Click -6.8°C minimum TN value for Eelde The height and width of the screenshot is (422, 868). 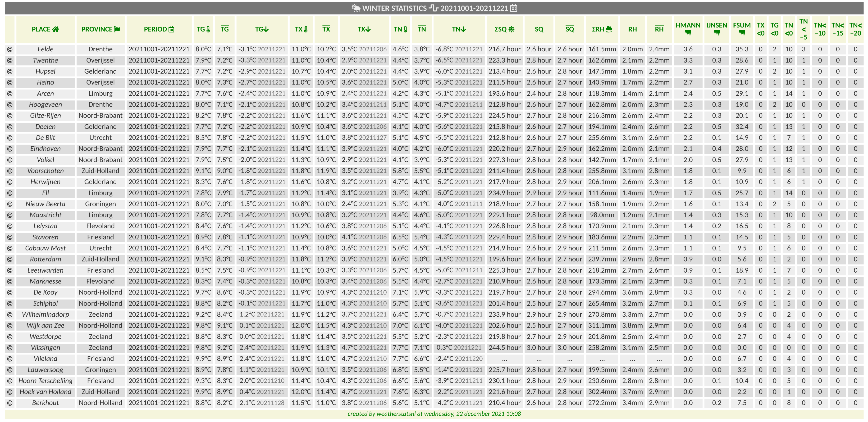click(444, 49)
